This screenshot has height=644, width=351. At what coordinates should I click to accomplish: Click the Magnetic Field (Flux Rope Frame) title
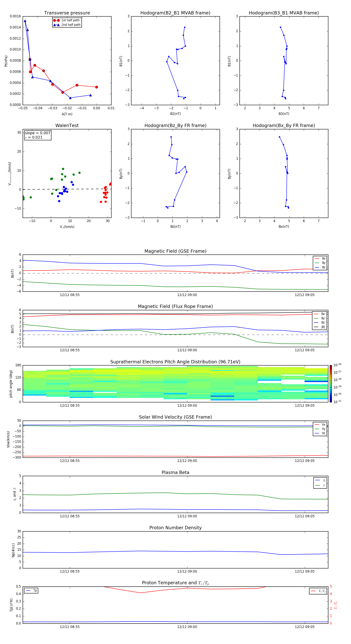point(175,307)
